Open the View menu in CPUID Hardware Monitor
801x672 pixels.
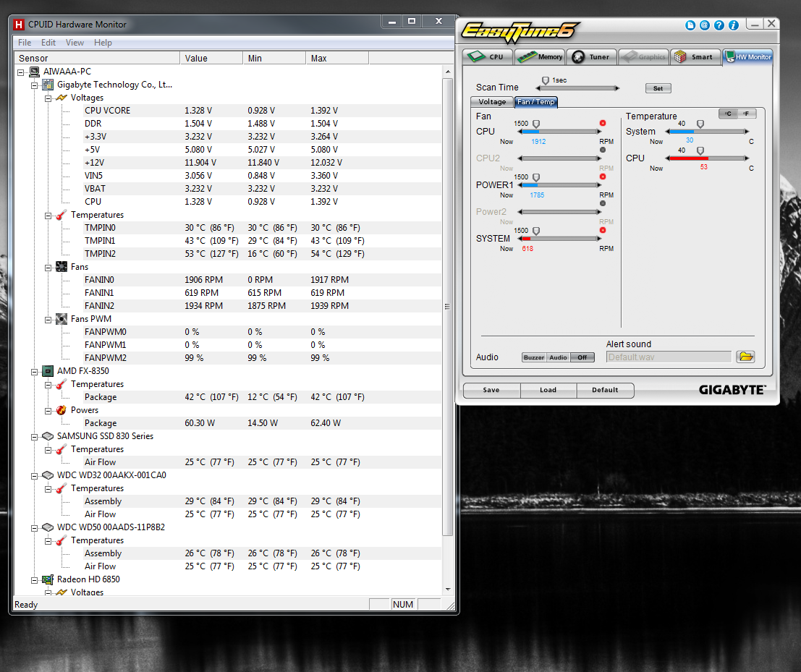[x=75, y=43]
